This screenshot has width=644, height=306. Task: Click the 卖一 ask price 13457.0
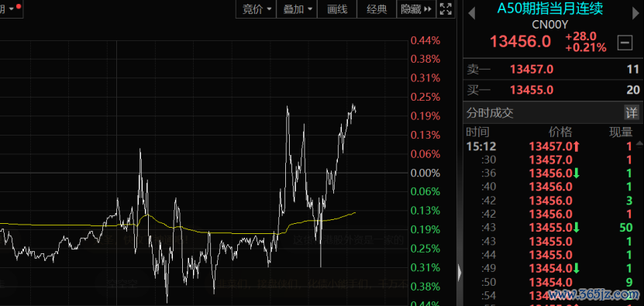[x=532, y=70]
